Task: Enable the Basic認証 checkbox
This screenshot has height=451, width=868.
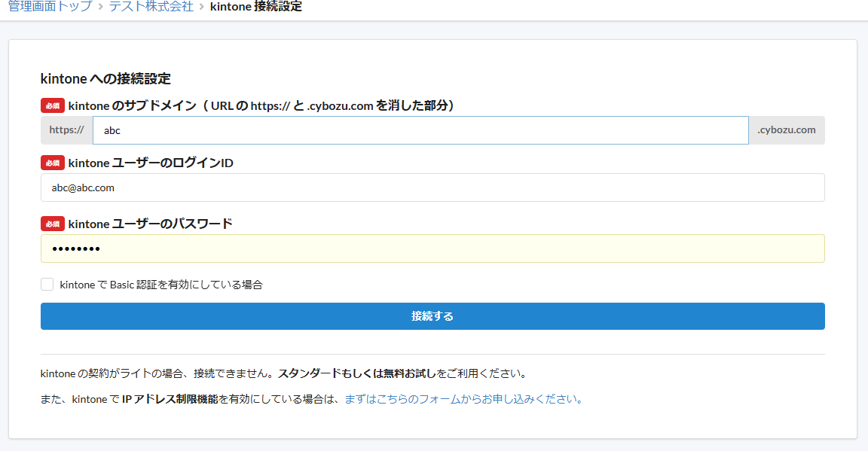Action: [47, 285]
